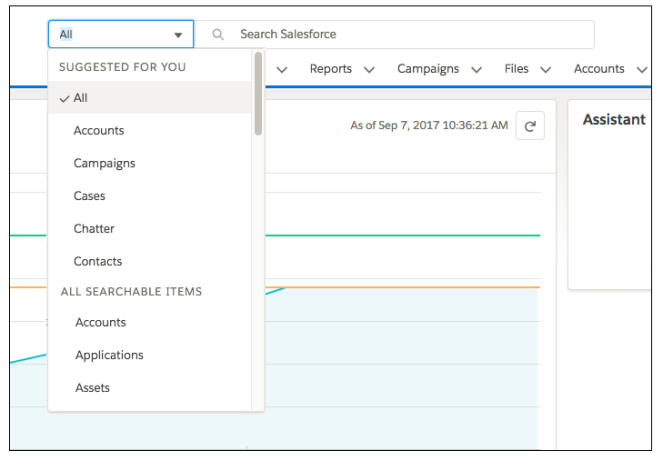
Task: Expand the chevron next to Accounts tab
Action: tap(642, 69)
